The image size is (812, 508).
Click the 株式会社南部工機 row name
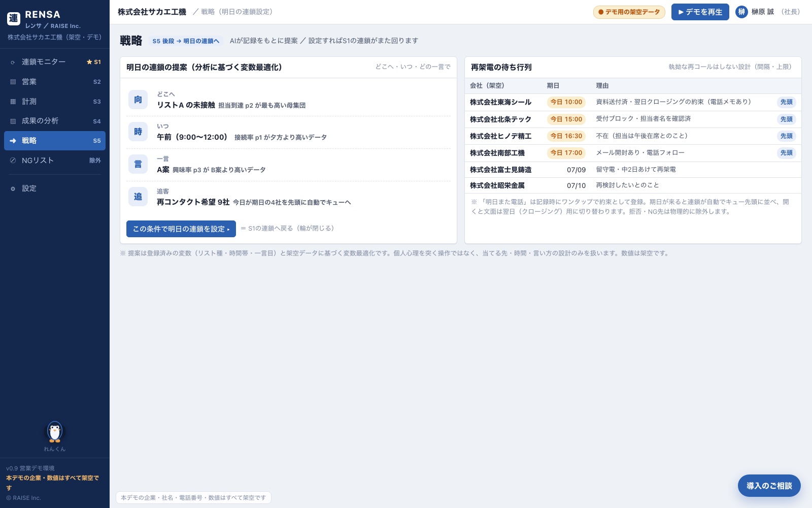497,153
